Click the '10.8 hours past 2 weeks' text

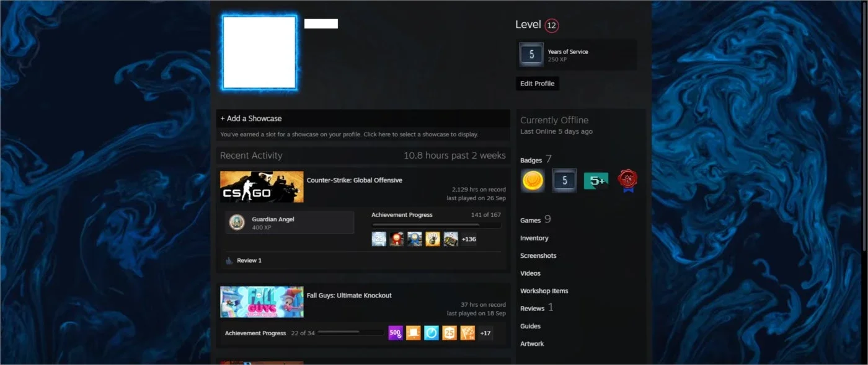[454, 156]
